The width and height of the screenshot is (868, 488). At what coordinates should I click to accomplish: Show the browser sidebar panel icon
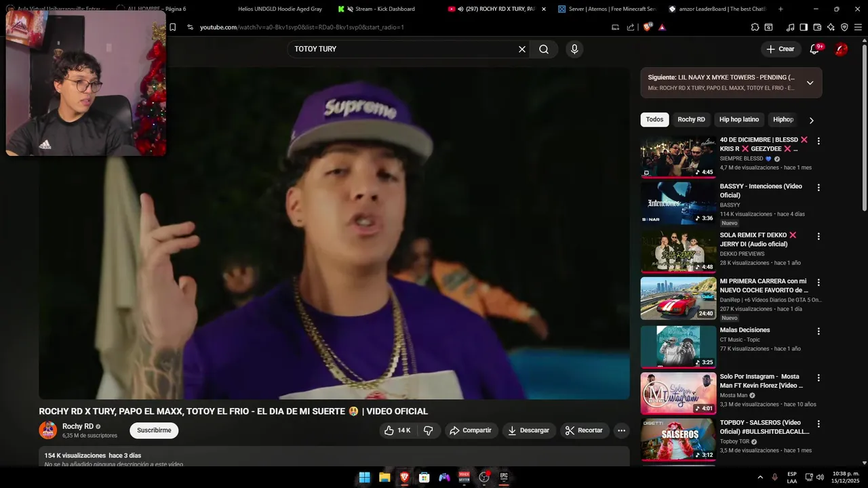click(804, 27)
